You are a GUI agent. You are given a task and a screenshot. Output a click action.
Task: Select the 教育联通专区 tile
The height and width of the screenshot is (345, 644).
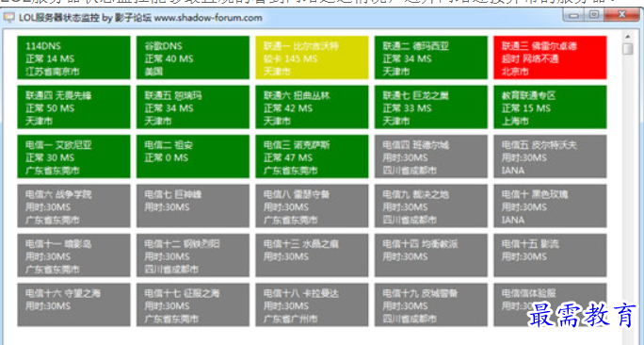point(551,107)
